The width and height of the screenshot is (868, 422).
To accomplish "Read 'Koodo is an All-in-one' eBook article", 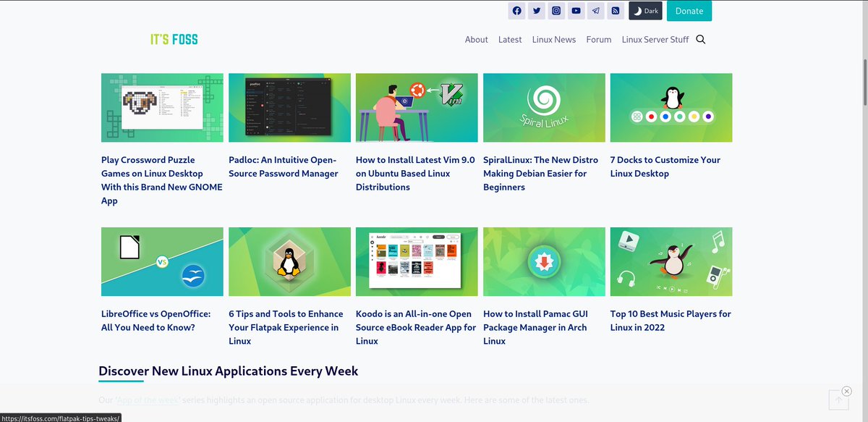I will click(x=416, y=327).
